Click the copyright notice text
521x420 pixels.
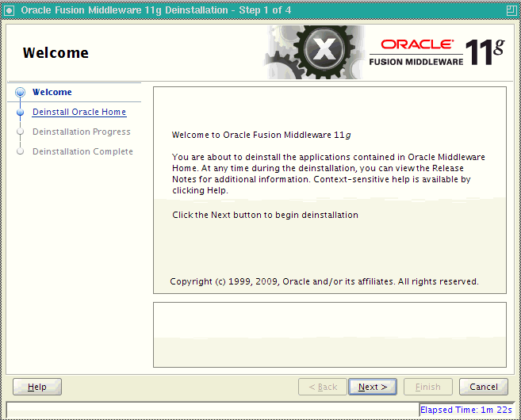324,281
